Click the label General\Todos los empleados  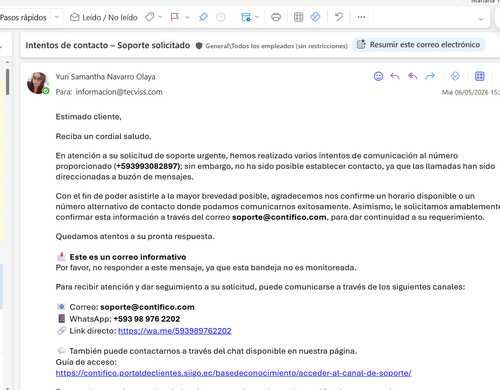pyautogui.click(x=276, y=46)
